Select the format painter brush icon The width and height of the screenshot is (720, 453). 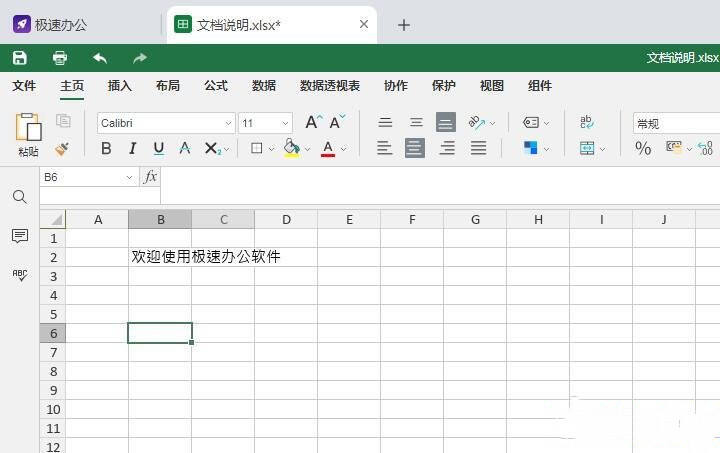(x=62, y=149)
